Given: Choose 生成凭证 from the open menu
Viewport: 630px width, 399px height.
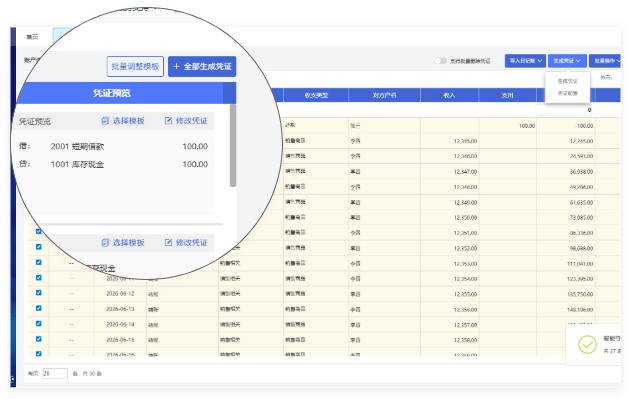Looking at the screenshot, I should [x=567, y=81].
